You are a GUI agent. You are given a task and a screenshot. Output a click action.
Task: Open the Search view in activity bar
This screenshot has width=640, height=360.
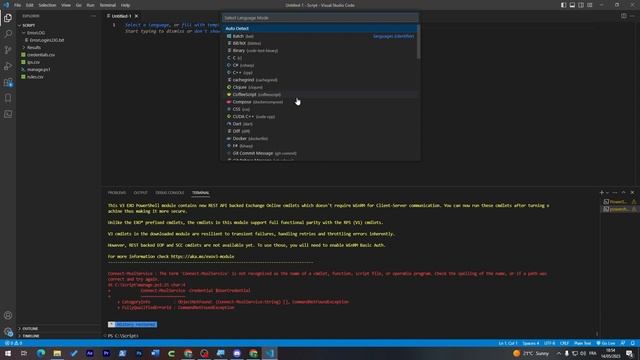[x=8, y=34]
